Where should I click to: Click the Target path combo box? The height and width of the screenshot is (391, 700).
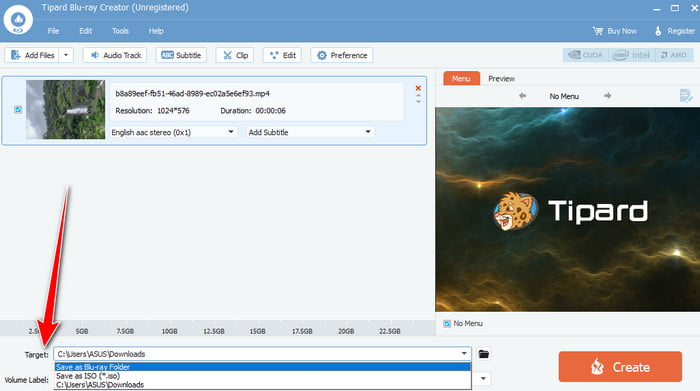tap(262, 354)
